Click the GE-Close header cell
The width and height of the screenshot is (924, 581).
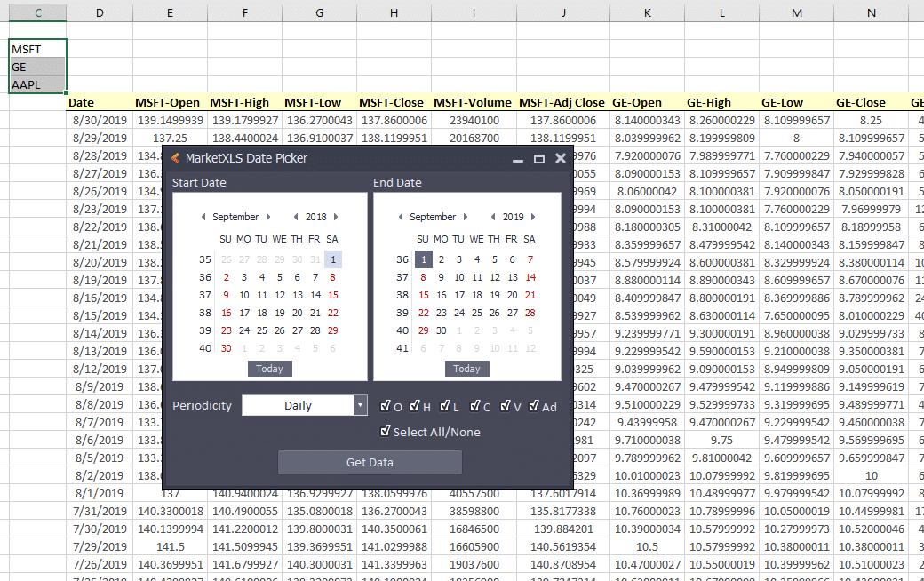(872, 102)
